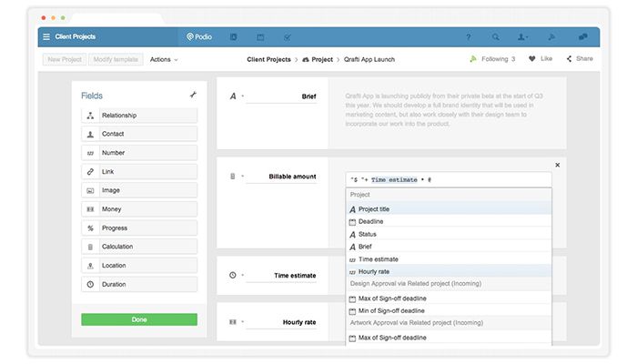The image size is (637, 364).
Task: Open the tasks checkmark icon in header
Action: point(288,37)
